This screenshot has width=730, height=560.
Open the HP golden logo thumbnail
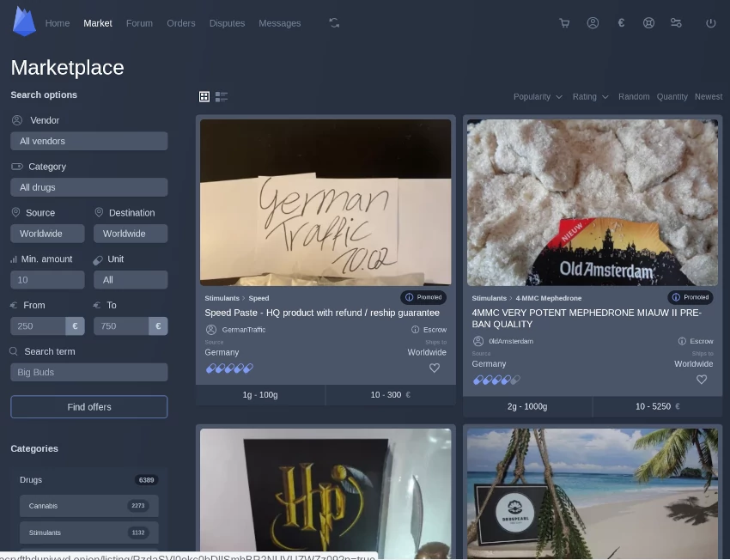[x=325, y=493]
